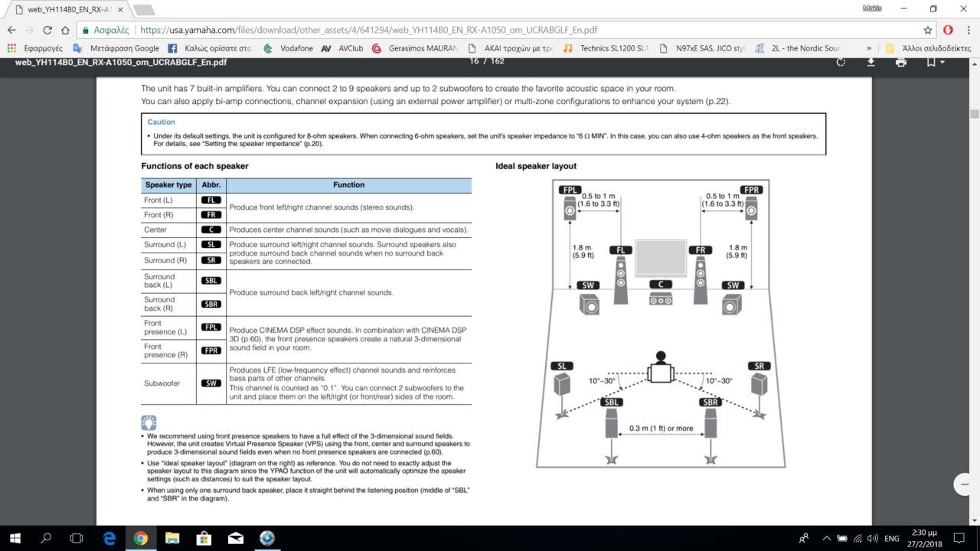
Task: Click the address bar URL
Action: pyautogui.click(x=367, y=30)
